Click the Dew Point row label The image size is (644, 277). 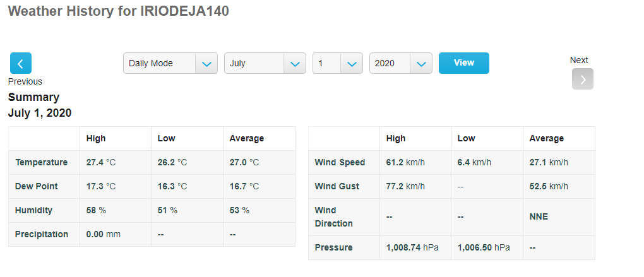37,186
